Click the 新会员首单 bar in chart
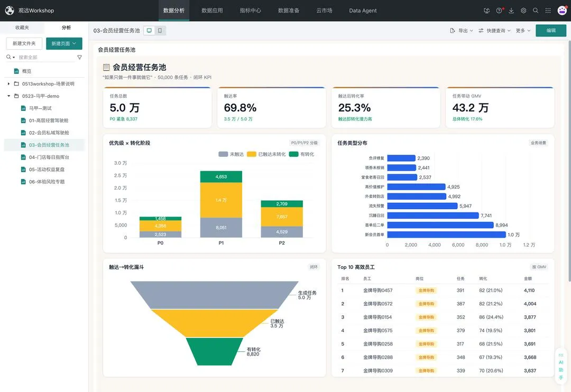Screen dimensions: 571x392 pyautogui.click(x=446, y=235)
